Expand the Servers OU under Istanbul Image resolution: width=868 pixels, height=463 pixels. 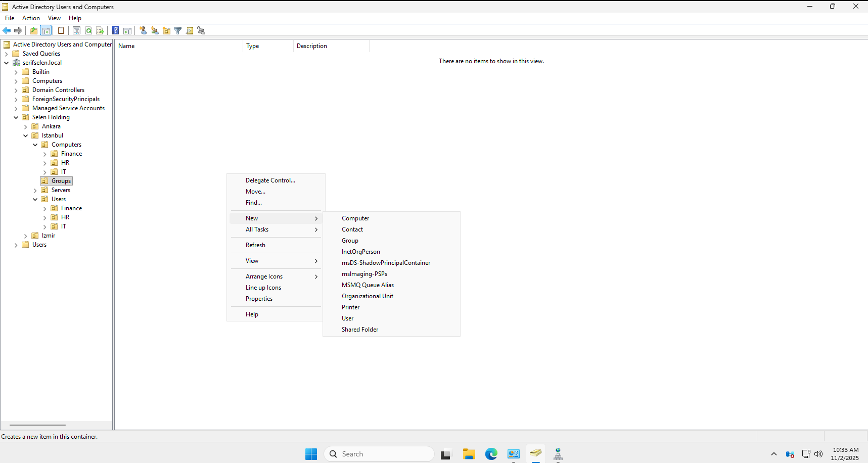(x=35, y=191)
